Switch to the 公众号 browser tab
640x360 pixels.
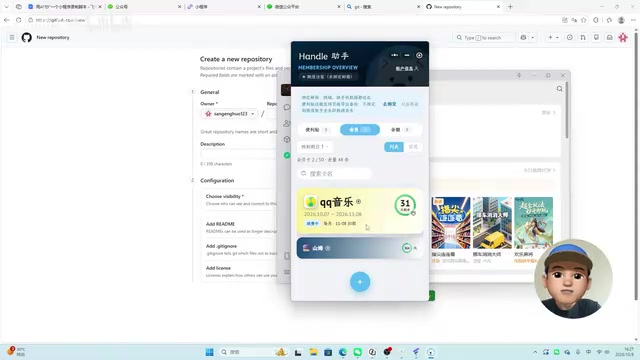pos(144,7)
